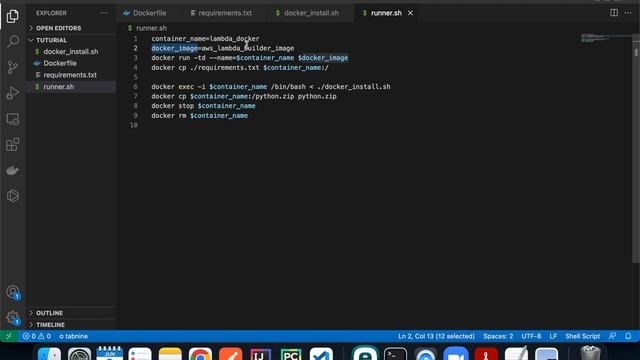640x360 pixels.
Task: Open the Explorer view in activity bar
Action: 13,16
